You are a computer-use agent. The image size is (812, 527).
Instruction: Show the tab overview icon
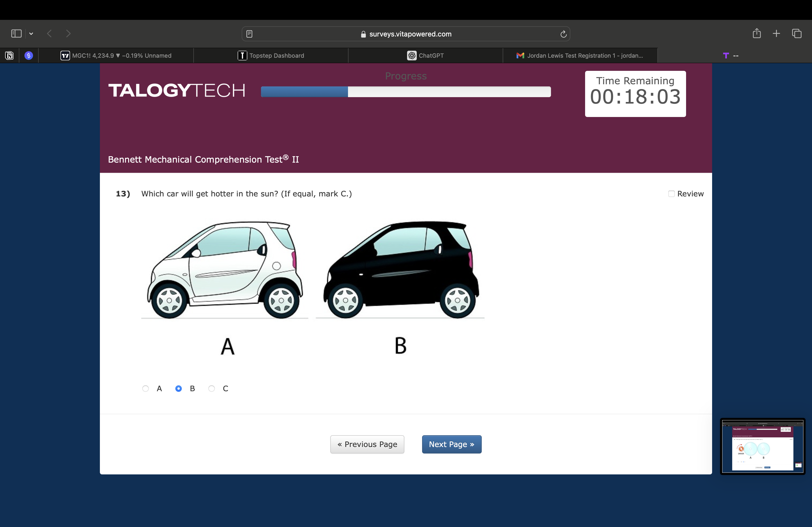[797, 33]
